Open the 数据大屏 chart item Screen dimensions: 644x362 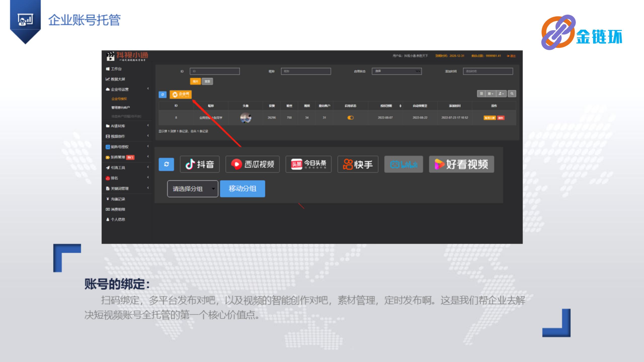(115, 79)
